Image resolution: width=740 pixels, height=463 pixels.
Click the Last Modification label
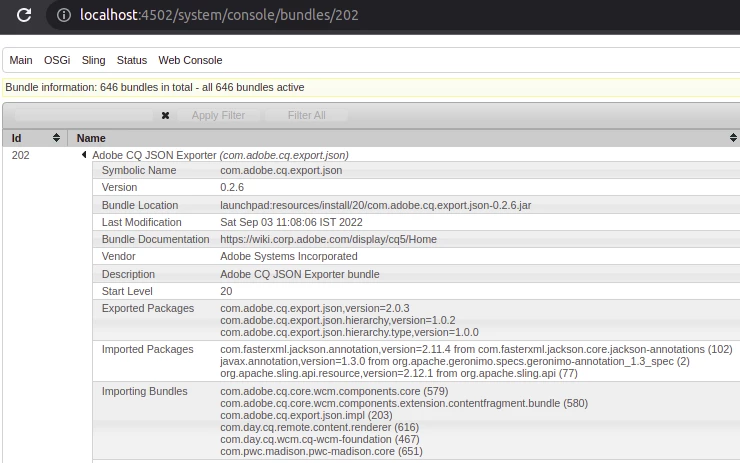point(142,222)
